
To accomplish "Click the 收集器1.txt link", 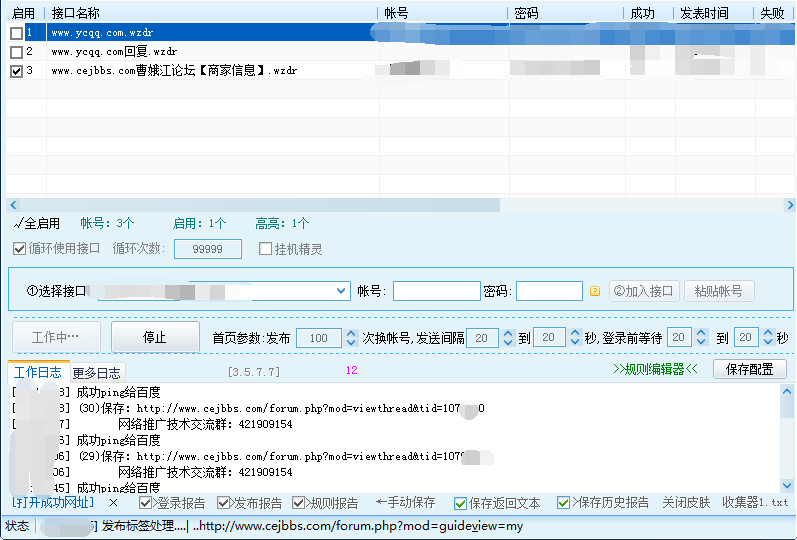I will click(755, 502).
